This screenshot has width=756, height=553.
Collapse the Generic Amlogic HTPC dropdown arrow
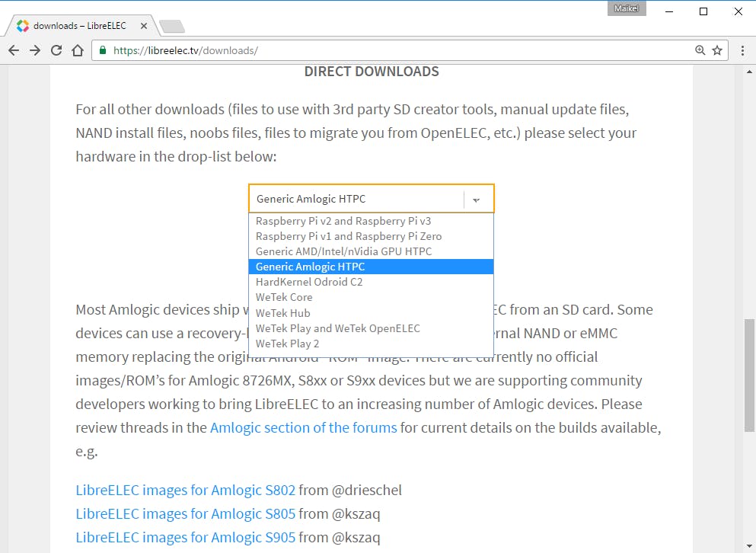coord(477,200)
